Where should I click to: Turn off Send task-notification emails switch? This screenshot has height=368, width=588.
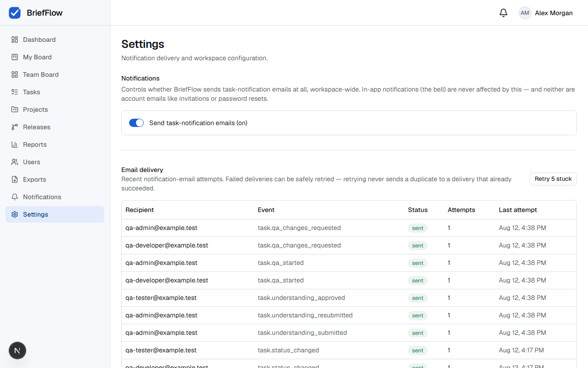coord(136,123)
